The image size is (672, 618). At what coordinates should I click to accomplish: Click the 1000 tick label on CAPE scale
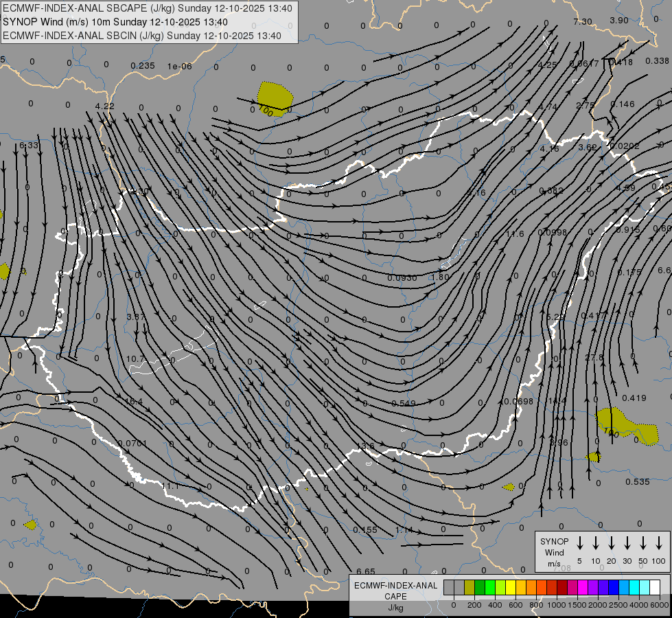point(556,605)
